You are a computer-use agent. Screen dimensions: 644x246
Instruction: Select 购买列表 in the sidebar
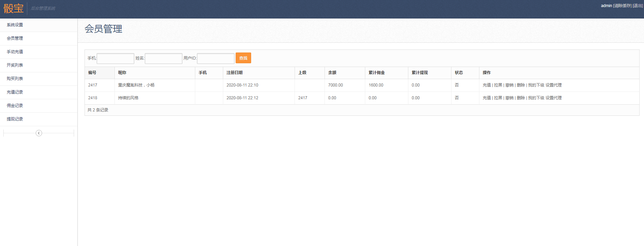[x=15, y=79]
